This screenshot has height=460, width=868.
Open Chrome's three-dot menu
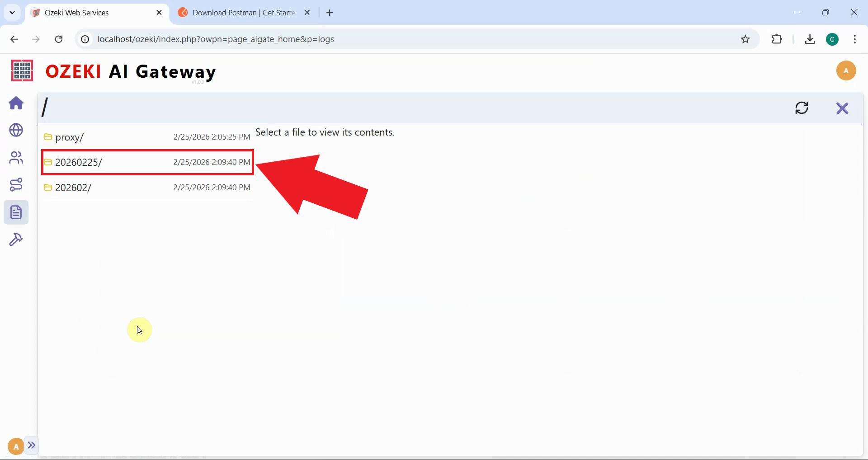click(854, 39)
